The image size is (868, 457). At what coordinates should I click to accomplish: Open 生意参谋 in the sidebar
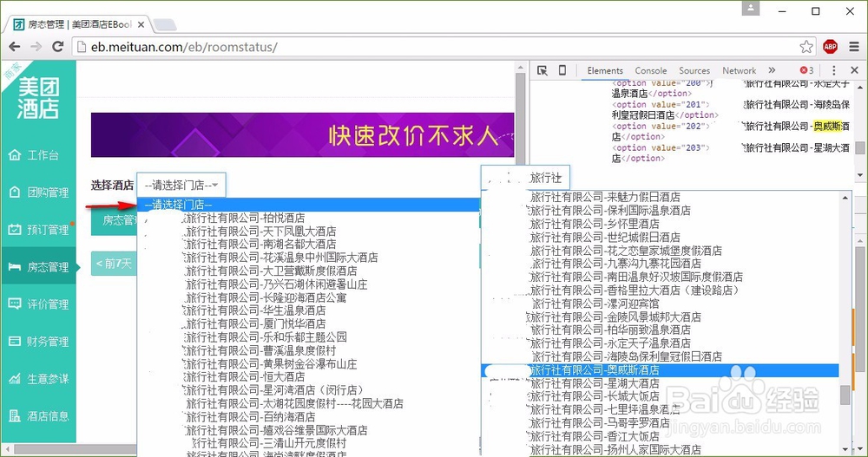39,378
